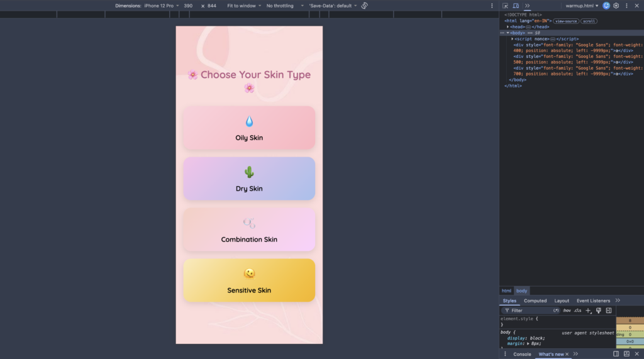Toggle computed styles sidebar icon
This screenshot has height=359, width=644.
[x=609, y=311]
